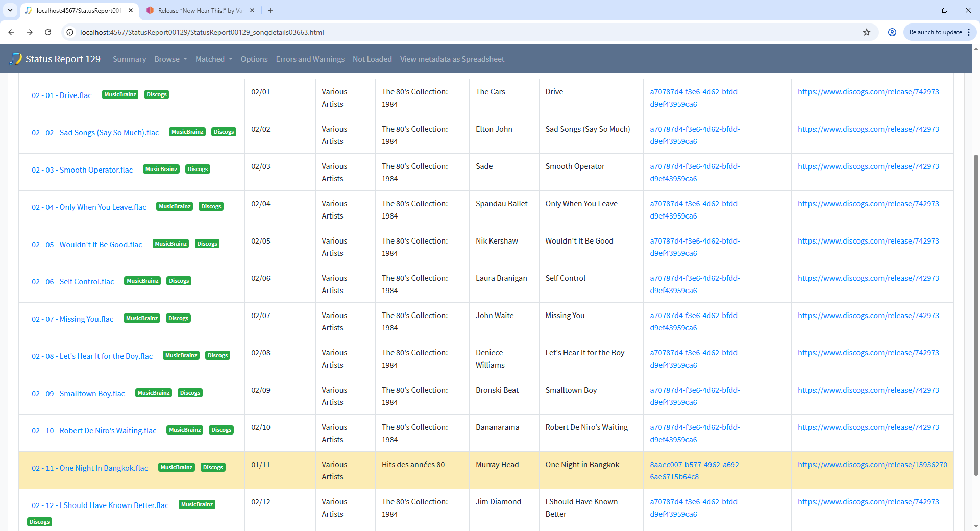Open 02 - 02 - Sad Songs (Say So Much).flac
The width and height of the screenshot is (980, 531).
click(x=95, y=133)
